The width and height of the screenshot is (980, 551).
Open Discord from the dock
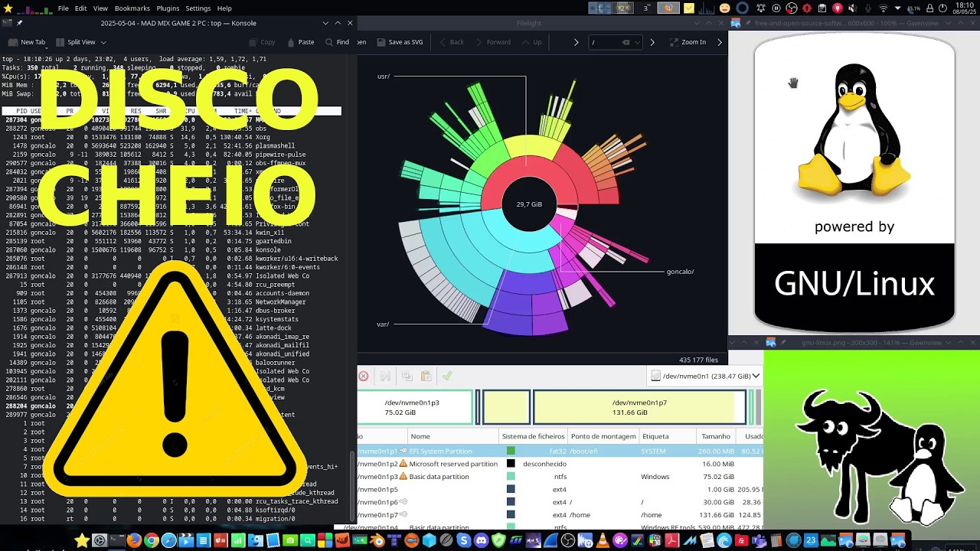481,541
